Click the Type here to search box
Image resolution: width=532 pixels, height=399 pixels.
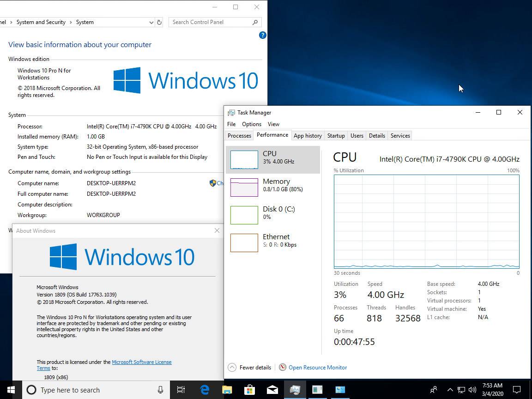95,390
